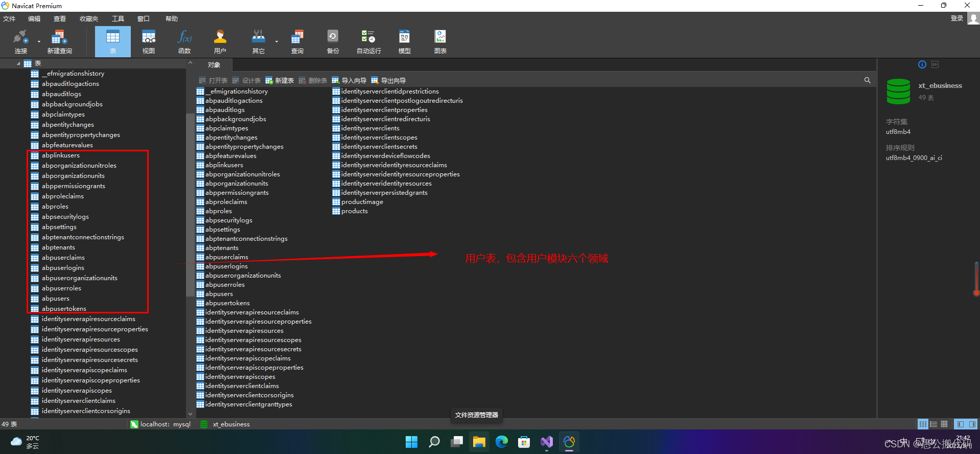Click 导出向导 export wizard button
Screen dimensions: 980x454
pos(388,80)
